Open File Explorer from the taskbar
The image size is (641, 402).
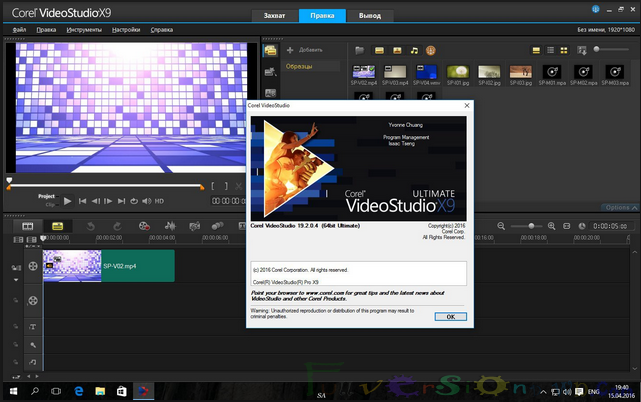point(100,392)
